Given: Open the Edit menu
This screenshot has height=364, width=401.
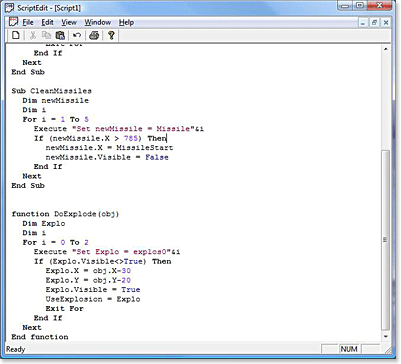Looking at the screenshot, I should pyautogui.click(x=47, y=22).
